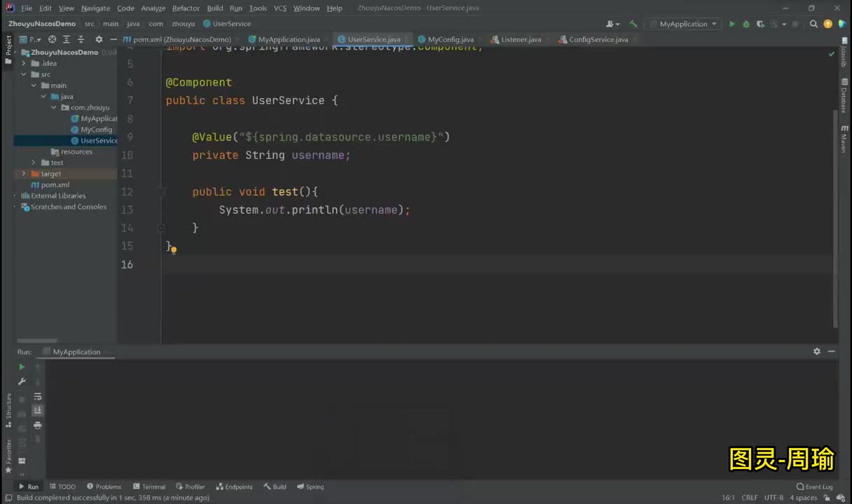Rerun MyApplication in the Run panel

point(22,367)
